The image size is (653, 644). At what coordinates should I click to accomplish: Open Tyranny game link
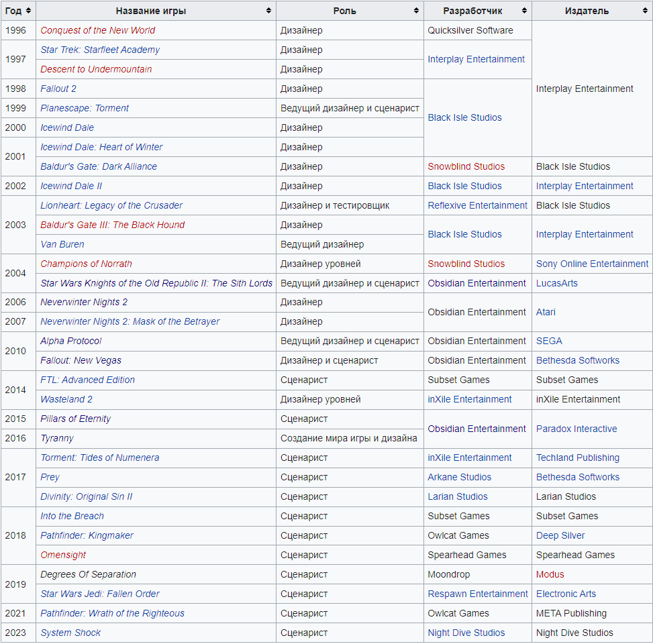click(57, 438)
